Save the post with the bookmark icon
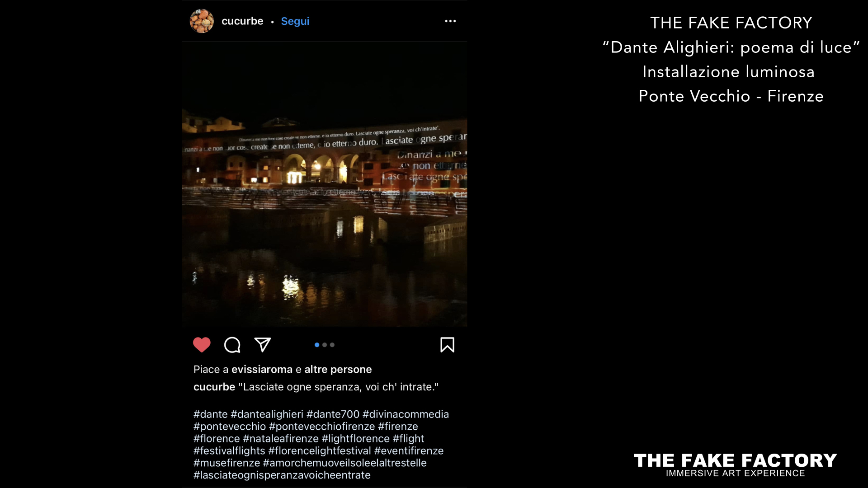This screenshot has height=488, width=868. coord(448,345)
